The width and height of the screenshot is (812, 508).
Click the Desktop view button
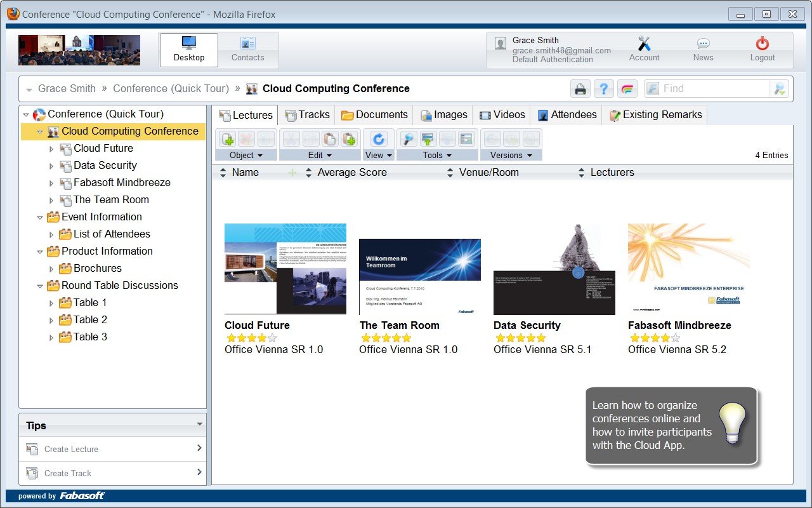(189, 50)
